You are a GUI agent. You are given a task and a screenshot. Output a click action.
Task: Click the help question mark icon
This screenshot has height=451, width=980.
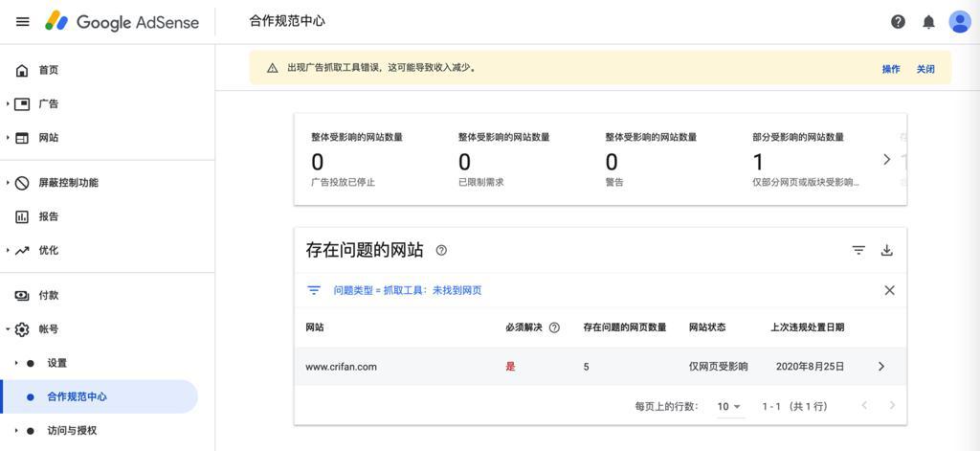[898, 21]
